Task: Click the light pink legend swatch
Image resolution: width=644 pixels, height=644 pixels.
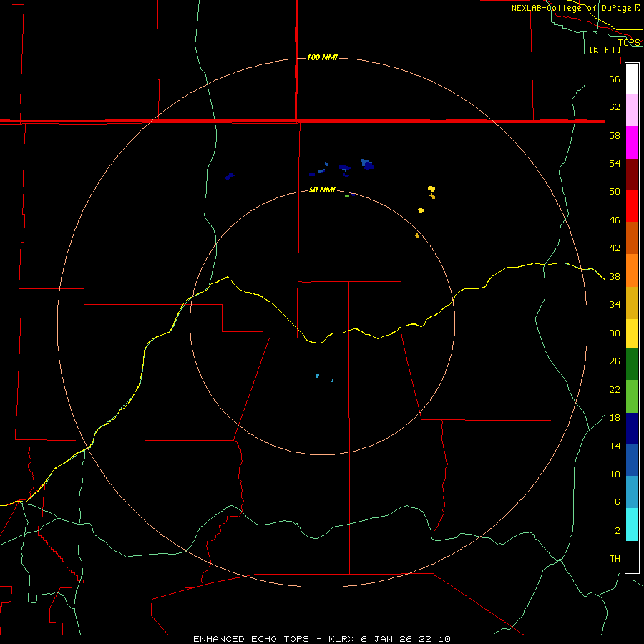Action: click(632, 110)
